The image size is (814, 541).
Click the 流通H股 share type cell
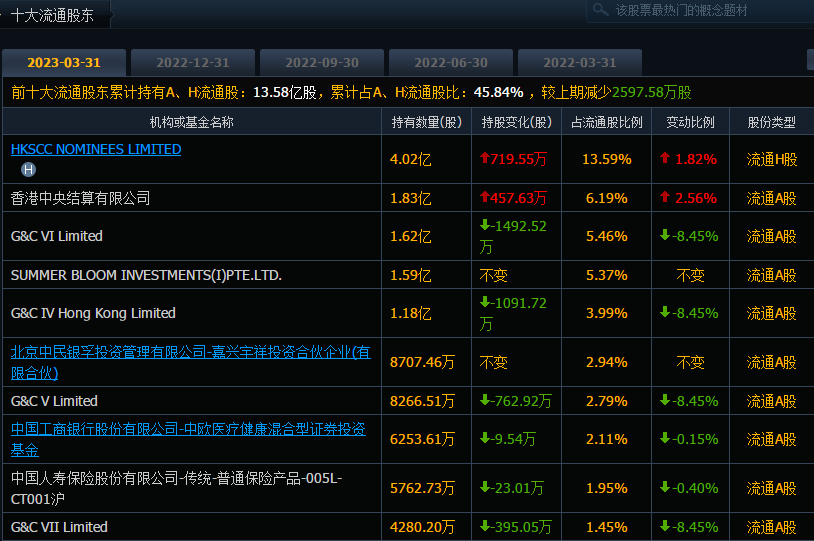tap(771, 159)
